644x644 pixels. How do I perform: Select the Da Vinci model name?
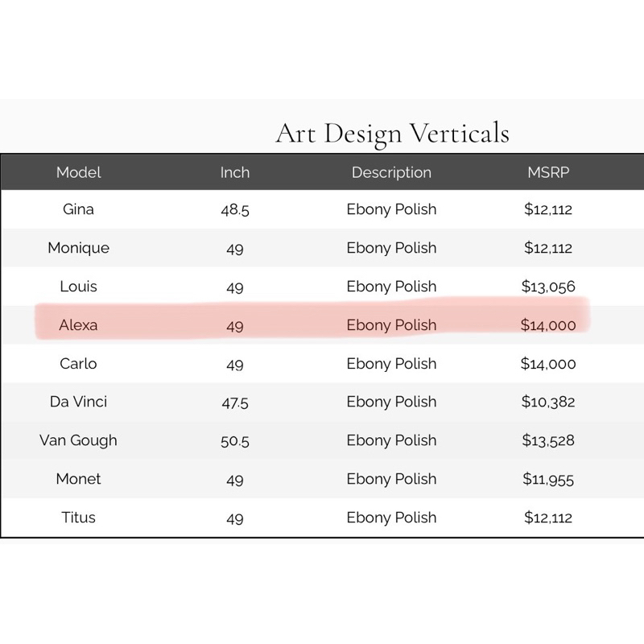tap(79, 402)
